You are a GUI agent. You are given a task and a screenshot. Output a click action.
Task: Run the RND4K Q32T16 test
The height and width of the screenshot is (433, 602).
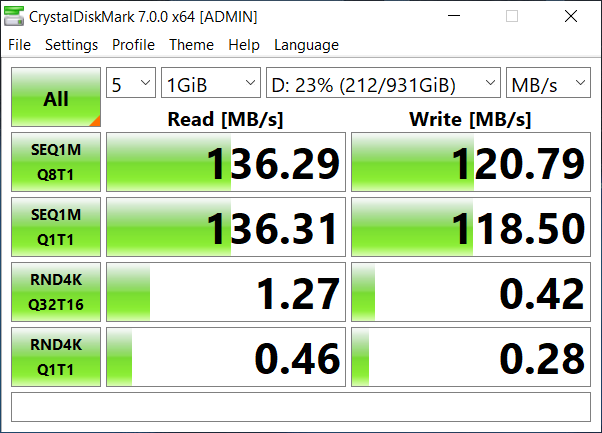(x=56, y=292)
